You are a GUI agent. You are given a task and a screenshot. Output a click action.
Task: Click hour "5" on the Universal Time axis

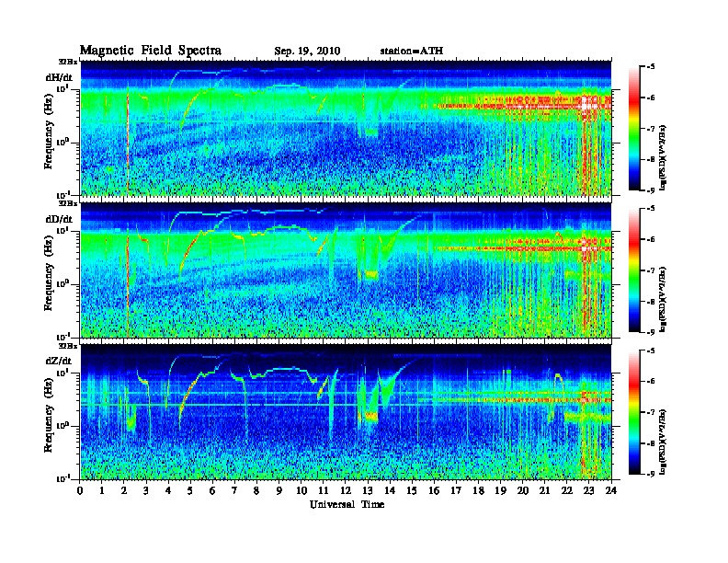(191, 490)
